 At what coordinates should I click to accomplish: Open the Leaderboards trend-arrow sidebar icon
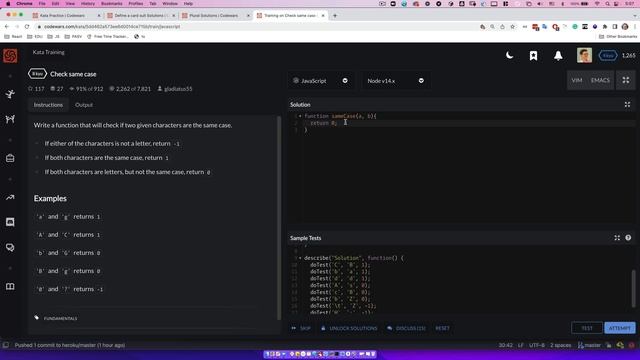[x=10, y=198]
